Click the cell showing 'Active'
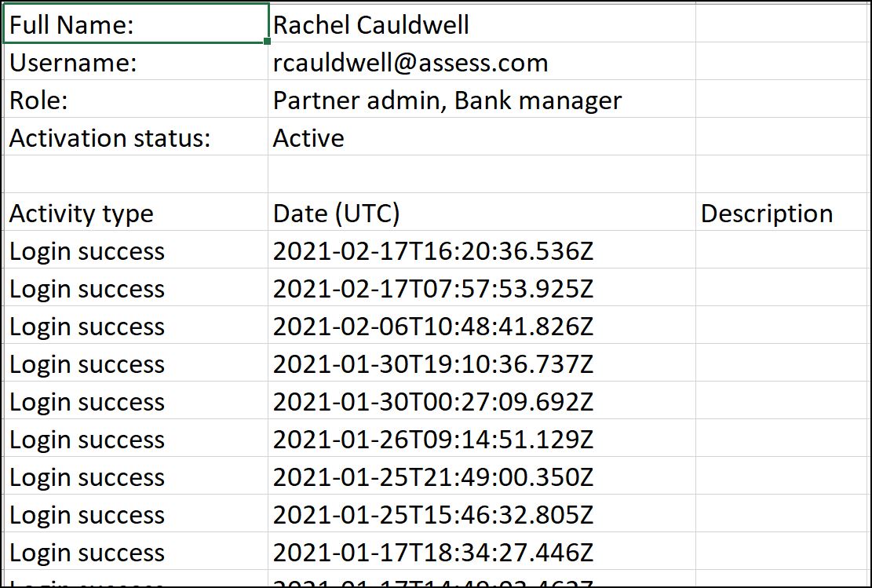This screenshot has height=588, width=872. [x=308, y=138]
